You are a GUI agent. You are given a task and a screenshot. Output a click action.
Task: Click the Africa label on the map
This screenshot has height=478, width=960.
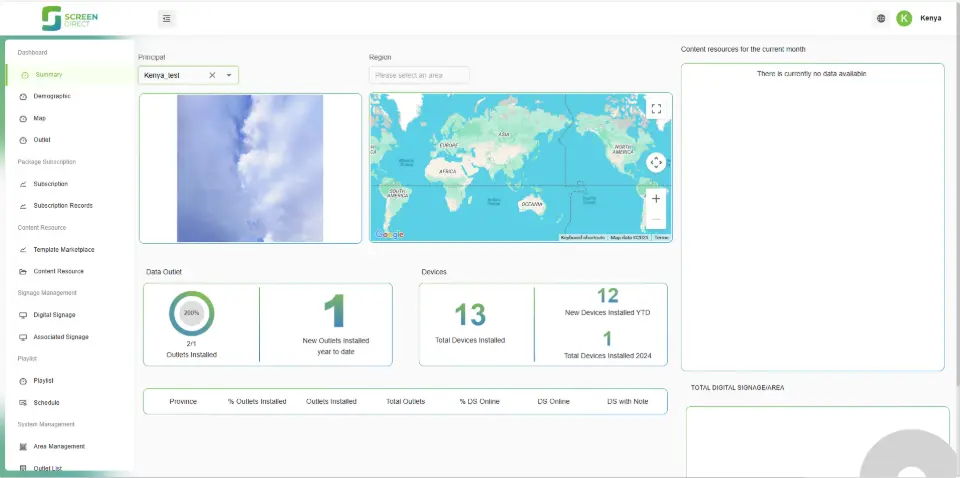tap(448, 171)
